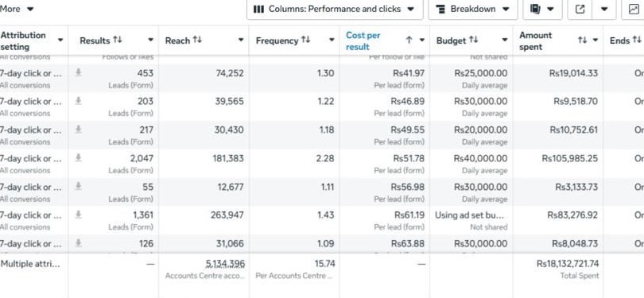Click budget Rs20,000.00
Viewport: 644px width, 298px height.
(480, 130)
